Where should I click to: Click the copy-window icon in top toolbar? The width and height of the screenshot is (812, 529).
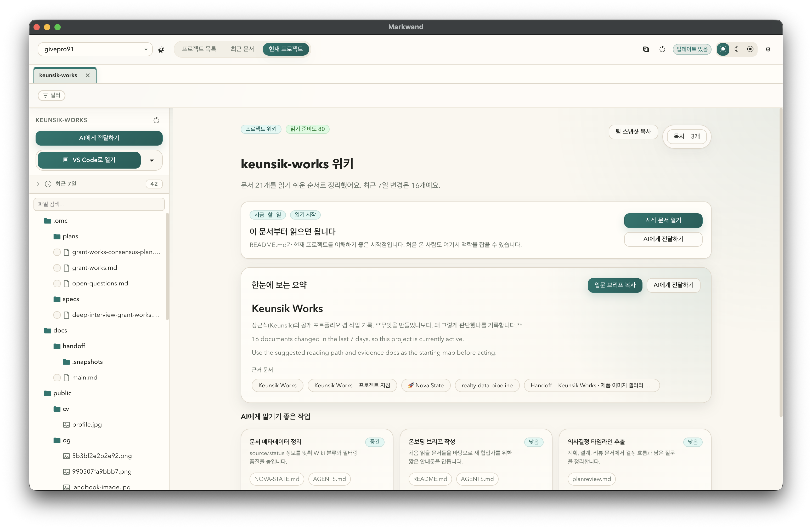pyautogui.click(x=646, y=49)
